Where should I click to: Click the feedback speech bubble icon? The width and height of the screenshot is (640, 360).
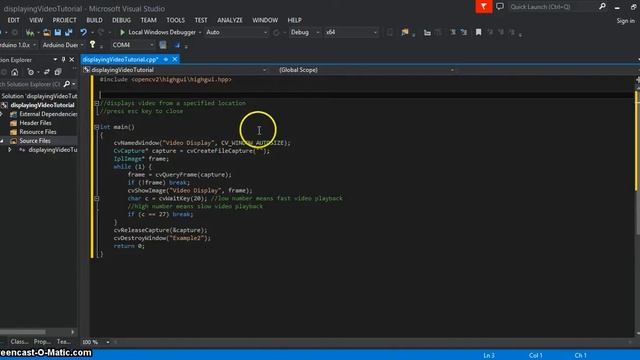click(500, 7)
